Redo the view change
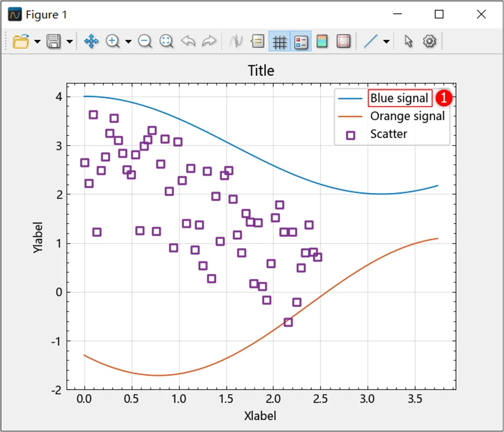504x432 pixels. pyautogui.click(x=209, y=41)
